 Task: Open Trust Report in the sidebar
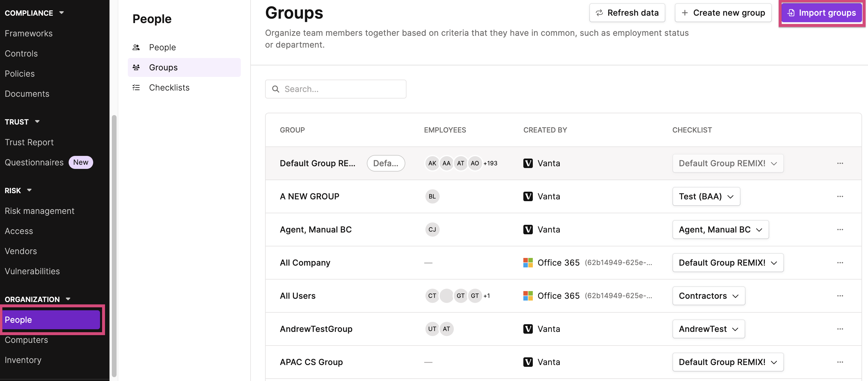coord(29,142)
